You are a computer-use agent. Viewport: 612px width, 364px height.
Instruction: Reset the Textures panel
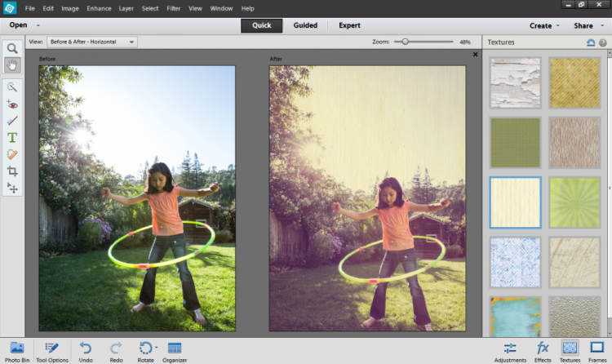click(x=591, y=42)
